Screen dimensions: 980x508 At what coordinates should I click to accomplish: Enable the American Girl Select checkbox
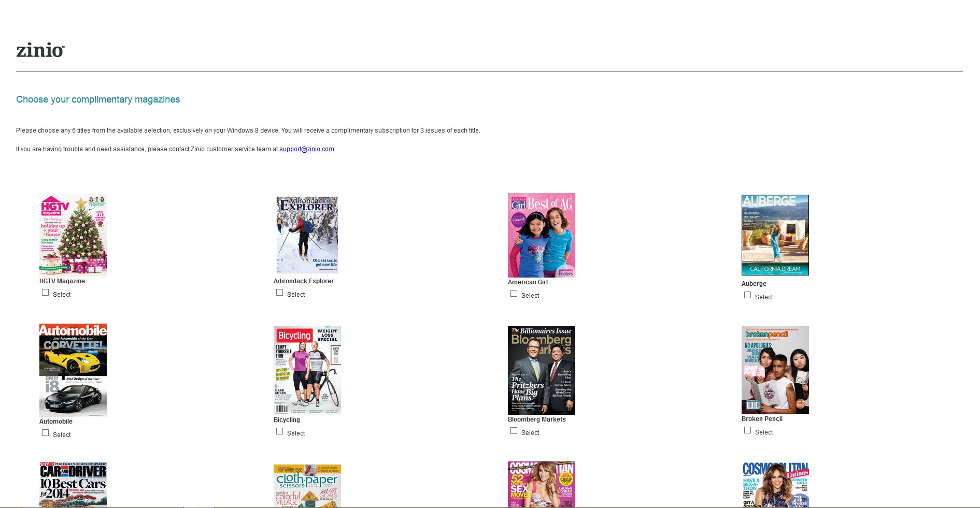tap(514, 294)
